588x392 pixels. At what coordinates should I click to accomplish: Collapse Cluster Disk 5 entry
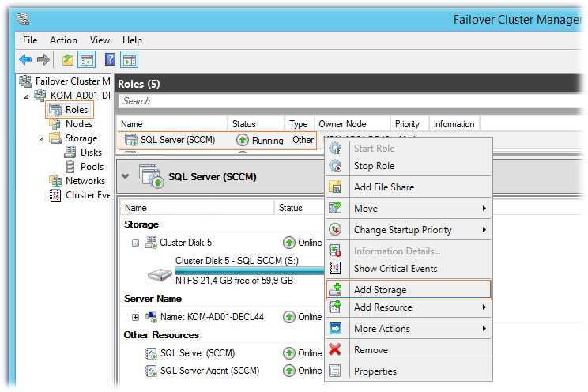click(x=135, y=243)
